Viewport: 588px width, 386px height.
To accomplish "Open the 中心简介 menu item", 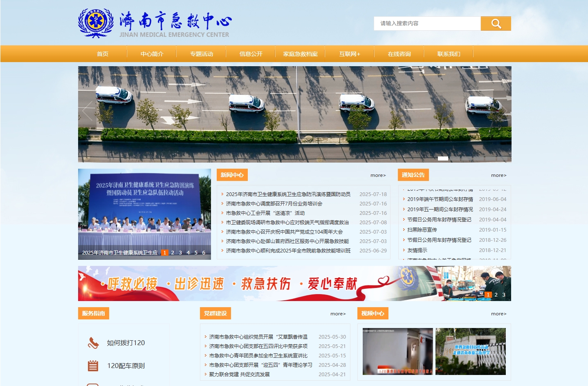I will [152, 54].
